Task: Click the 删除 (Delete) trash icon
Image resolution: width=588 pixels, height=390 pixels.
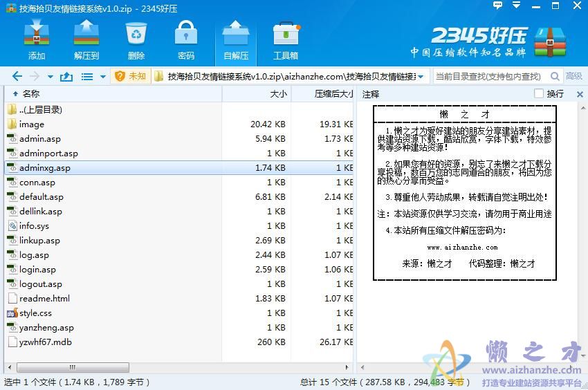Action: [136, 40]
